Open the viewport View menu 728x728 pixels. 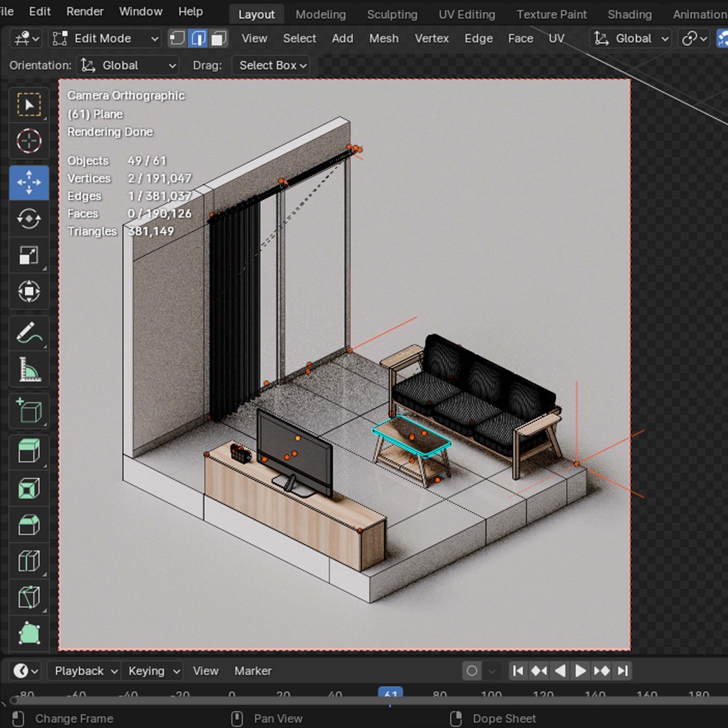click(x=254, y=38)
